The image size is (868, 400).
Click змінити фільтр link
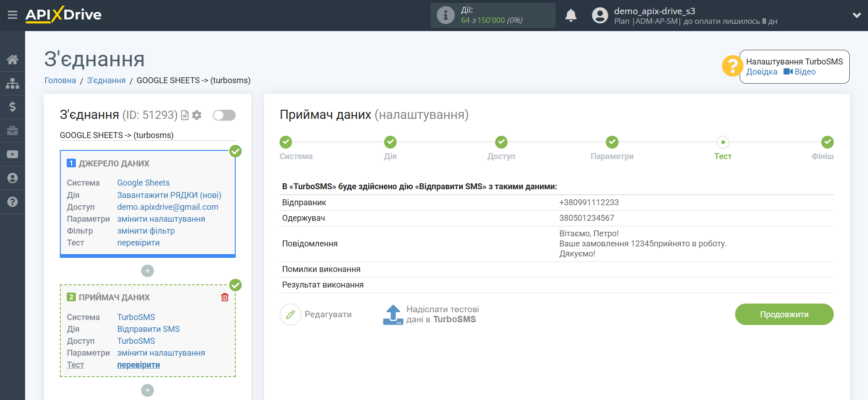(146, 231)
